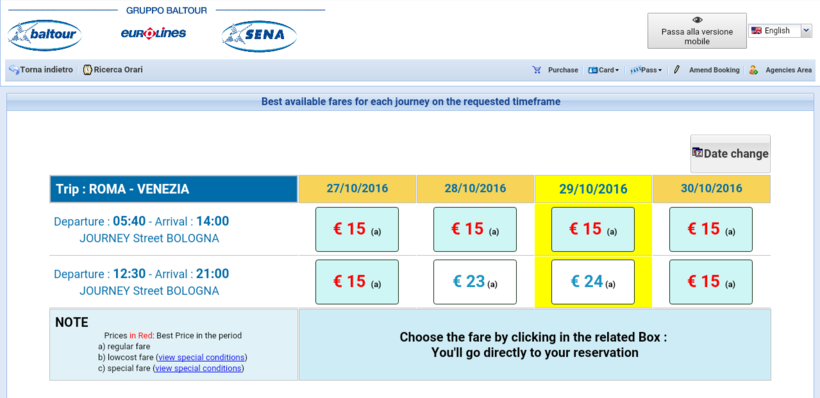Choose the €24 fare on 29/10/2016

click(x=593, y=282)
